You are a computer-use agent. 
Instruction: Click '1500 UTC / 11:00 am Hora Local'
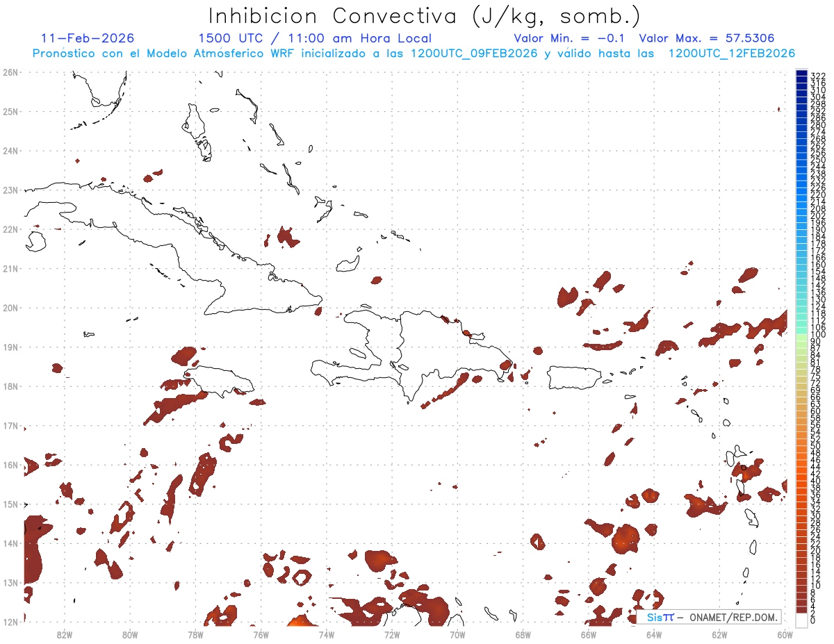(x=315, y=38)
